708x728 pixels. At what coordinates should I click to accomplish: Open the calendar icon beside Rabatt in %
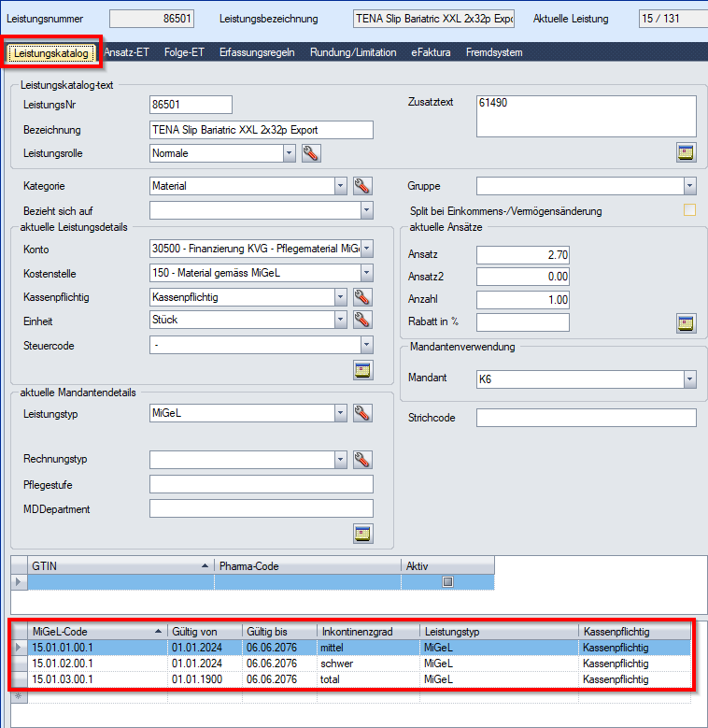point(687,322)
